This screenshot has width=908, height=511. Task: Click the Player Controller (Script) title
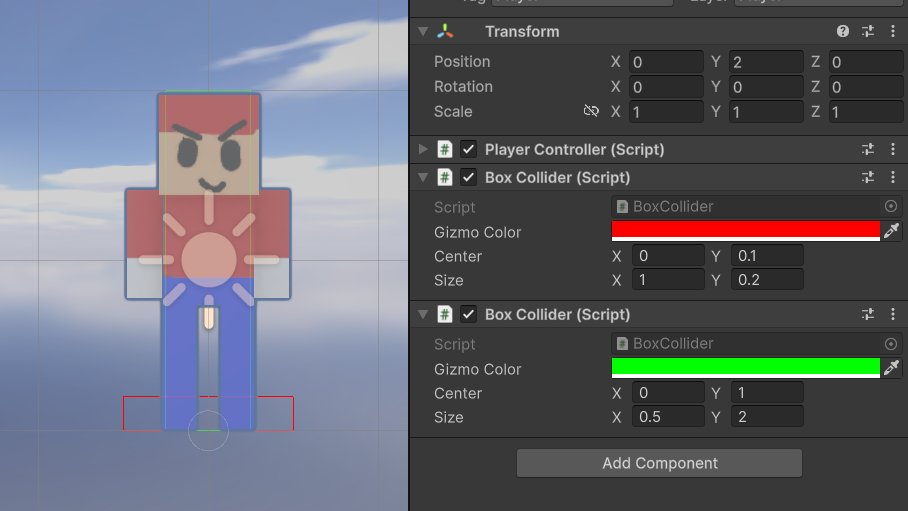pyautogui.click(x=574, y=149)
